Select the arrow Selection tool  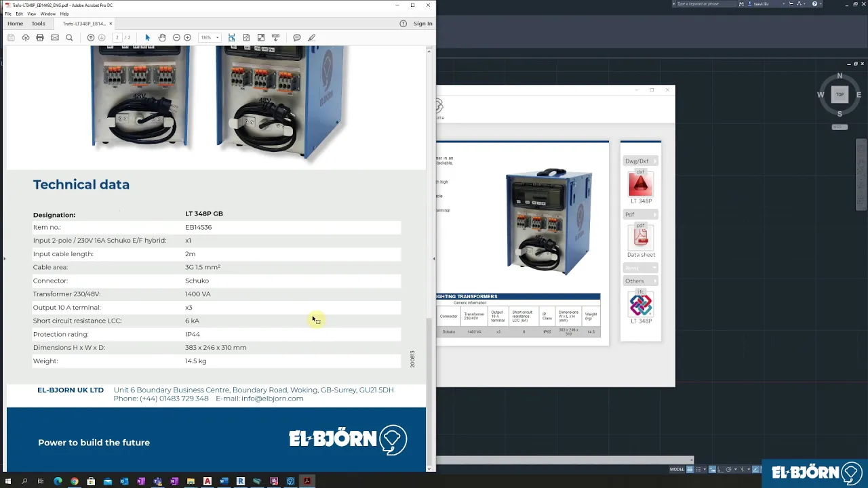147,38
